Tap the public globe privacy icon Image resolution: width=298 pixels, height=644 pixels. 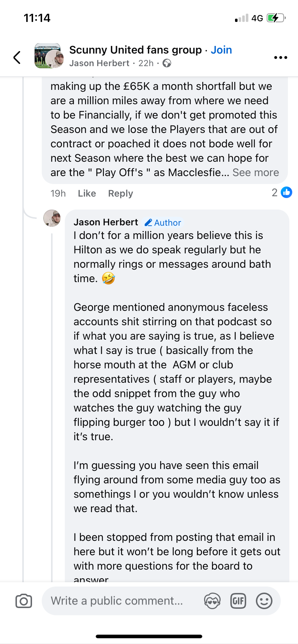click(167, 64)
